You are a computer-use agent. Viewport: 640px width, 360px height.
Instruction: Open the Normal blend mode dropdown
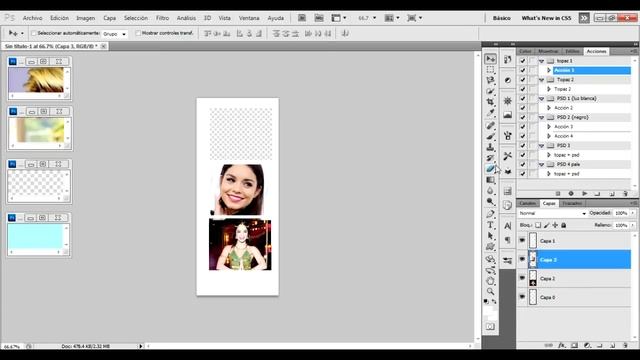click(x=552, y=213)
